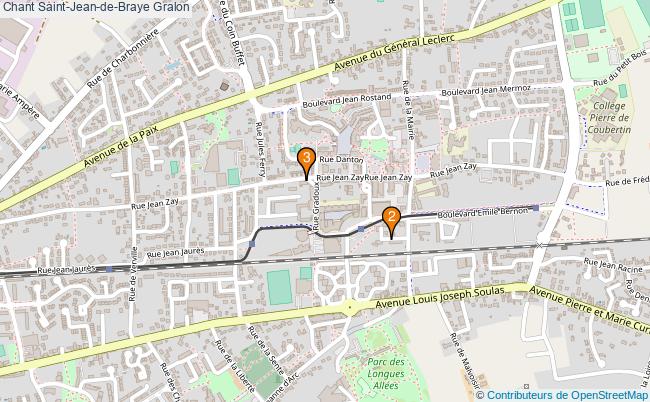Click the Parc des Longues Allées label
The height and width of the screenshot is (402, 650).
[386, 373]
